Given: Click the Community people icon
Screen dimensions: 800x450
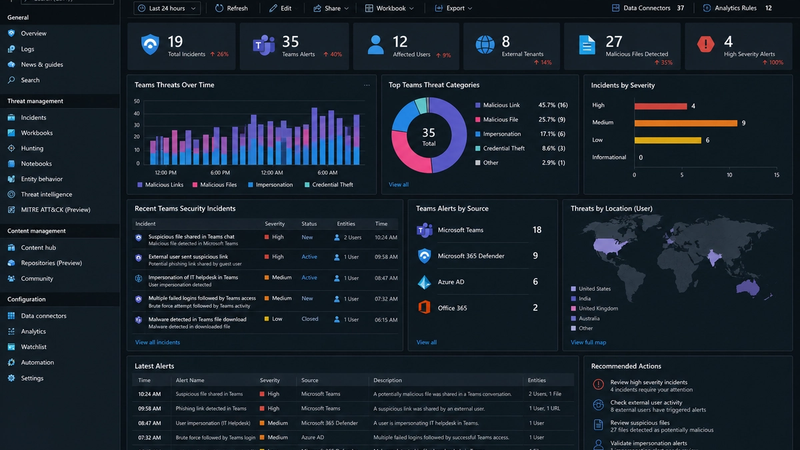Looking at the screenshot, I should click(x=11, y=279).
